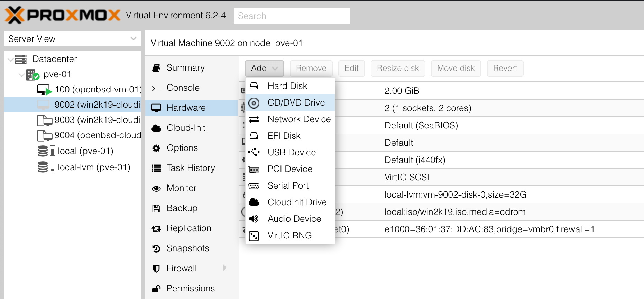The image size is (644, 299).
Task: Click the Monitor eye icon
Action: [156, 189]
